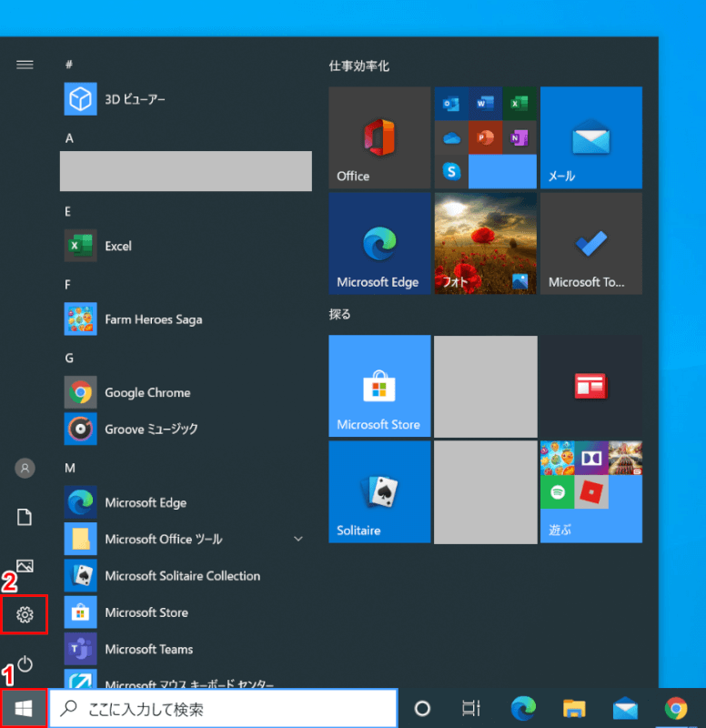Open Chrome from the taskbar
706x728 pixels.
[x=676, y=709]
